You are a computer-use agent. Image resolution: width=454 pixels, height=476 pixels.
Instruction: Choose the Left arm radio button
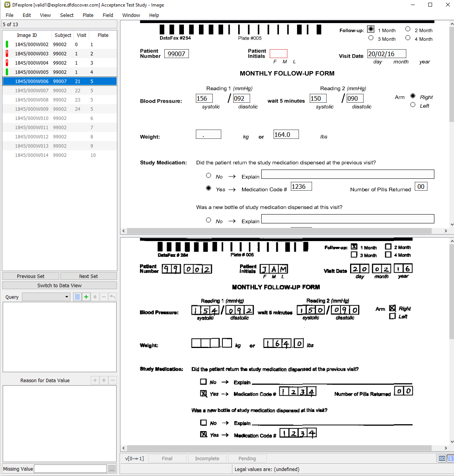[413, 105]
